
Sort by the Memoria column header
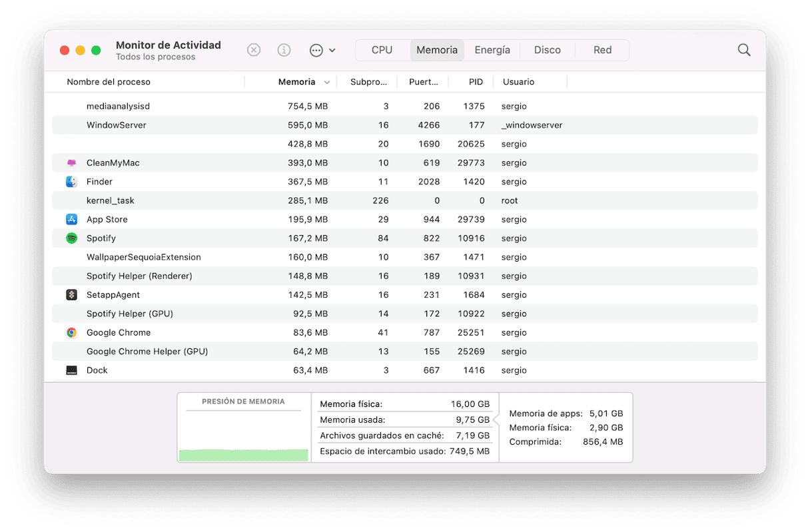296,82
